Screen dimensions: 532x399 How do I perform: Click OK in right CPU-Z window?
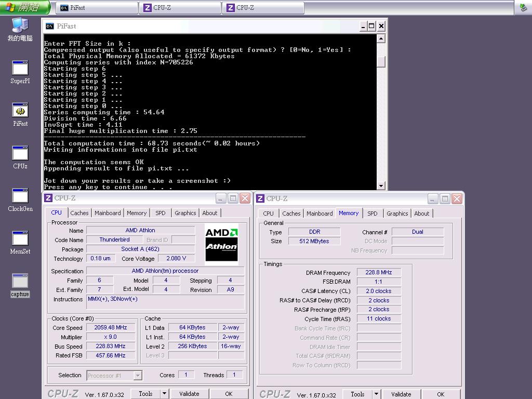click(x=441, y=394)
